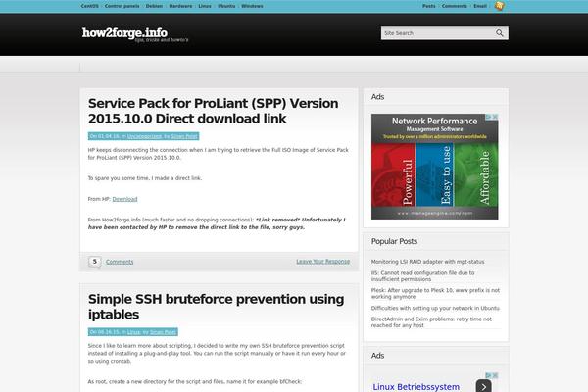Click the From HP Download link
This screenshot has height=392, width=588.
[x=124, y=199]
